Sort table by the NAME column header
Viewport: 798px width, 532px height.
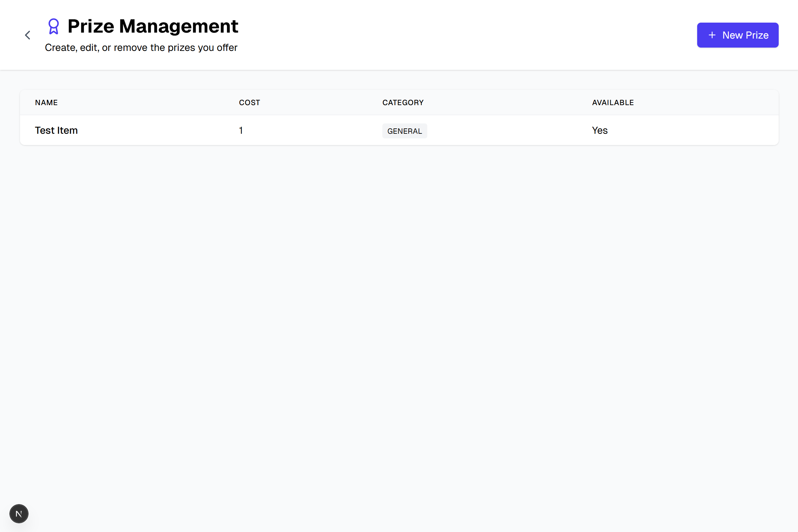tap(46, 102)
